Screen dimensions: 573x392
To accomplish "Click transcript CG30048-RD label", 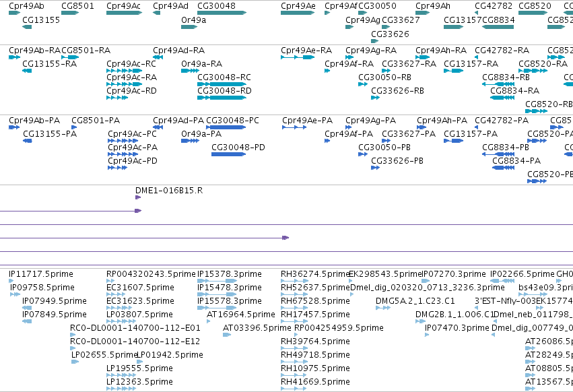I will 224,91.
